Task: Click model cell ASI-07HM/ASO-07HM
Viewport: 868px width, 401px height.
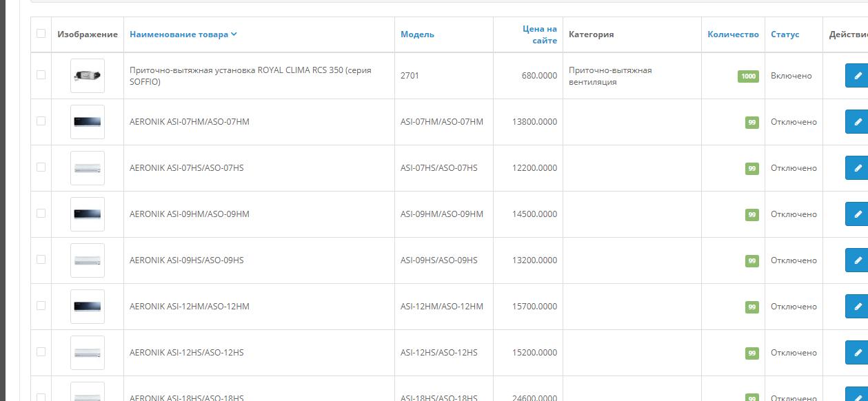Action: (x=442, y=122)
